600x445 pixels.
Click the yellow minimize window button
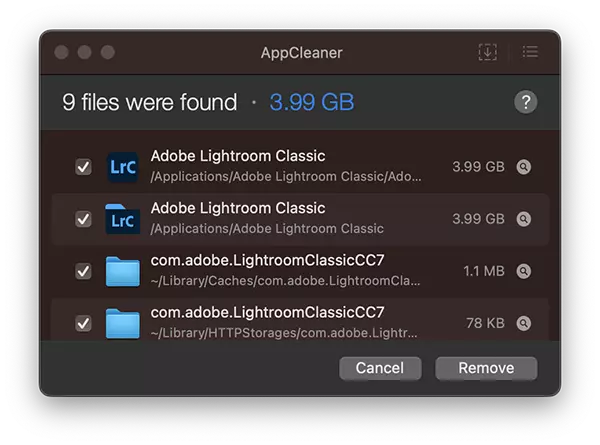[x=85, y=52]
